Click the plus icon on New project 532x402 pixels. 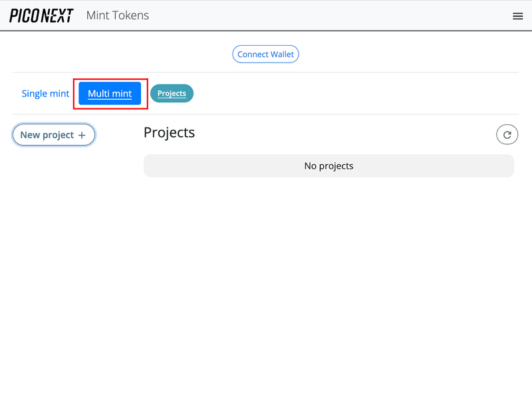pyautogui.click(x=82, y=135)
